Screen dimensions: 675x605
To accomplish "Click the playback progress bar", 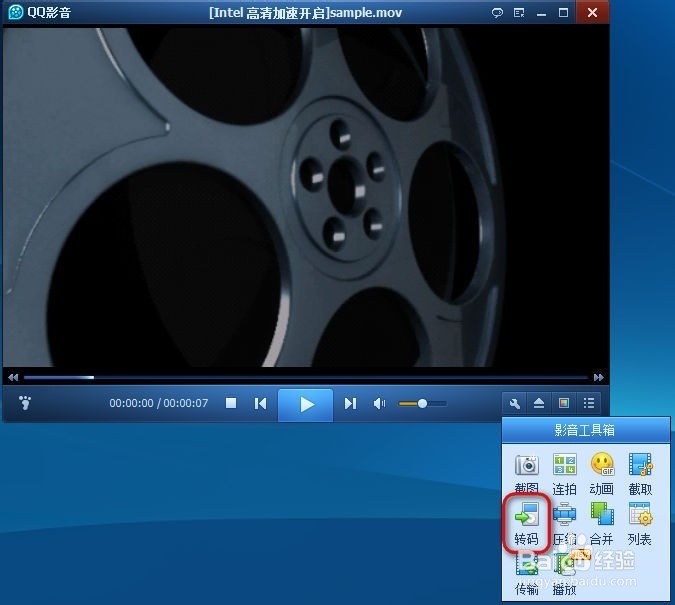I will 306,378.
